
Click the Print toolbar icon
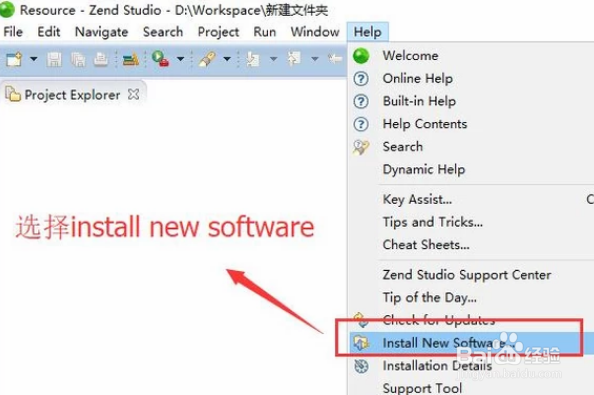pos(101,59)
